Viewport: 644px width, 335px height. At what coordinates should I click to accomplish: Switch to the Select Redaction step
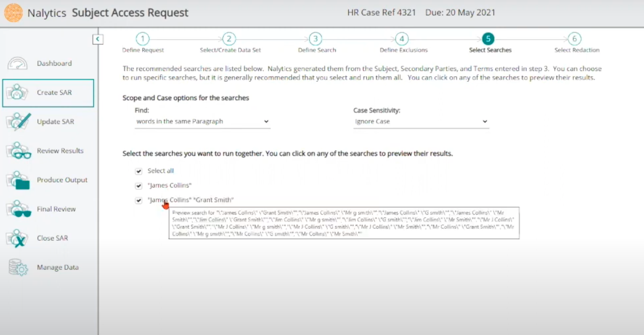pos(574,39)
